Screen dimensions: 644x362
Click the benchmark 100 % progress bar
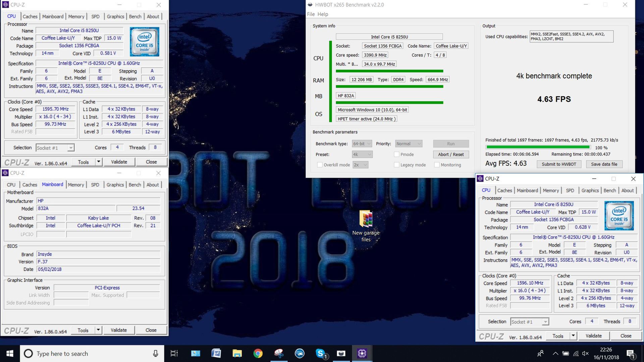pyautogui.click(x=538, y=147)
